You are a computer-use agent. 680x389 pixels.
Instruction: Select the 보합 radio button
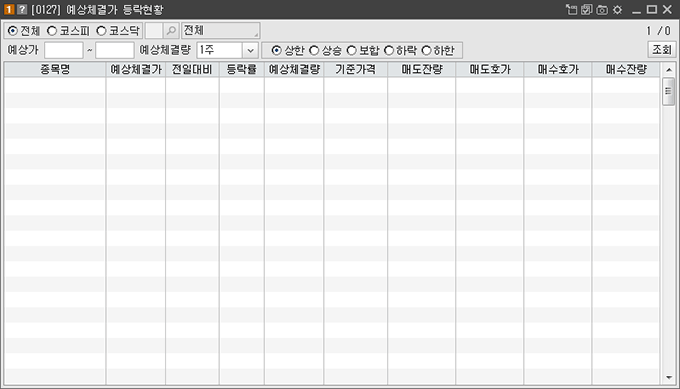tap(351, 50)
